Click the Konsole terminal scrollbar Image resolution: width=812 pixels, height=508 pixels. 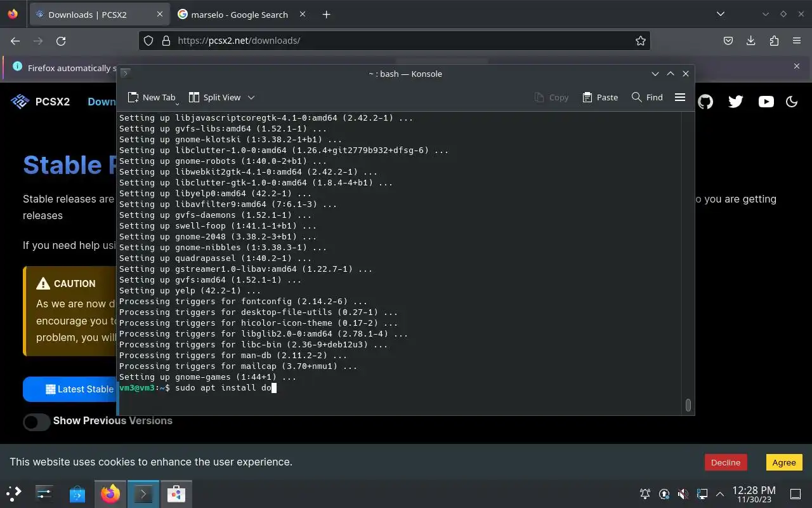[x=688, y=404]
